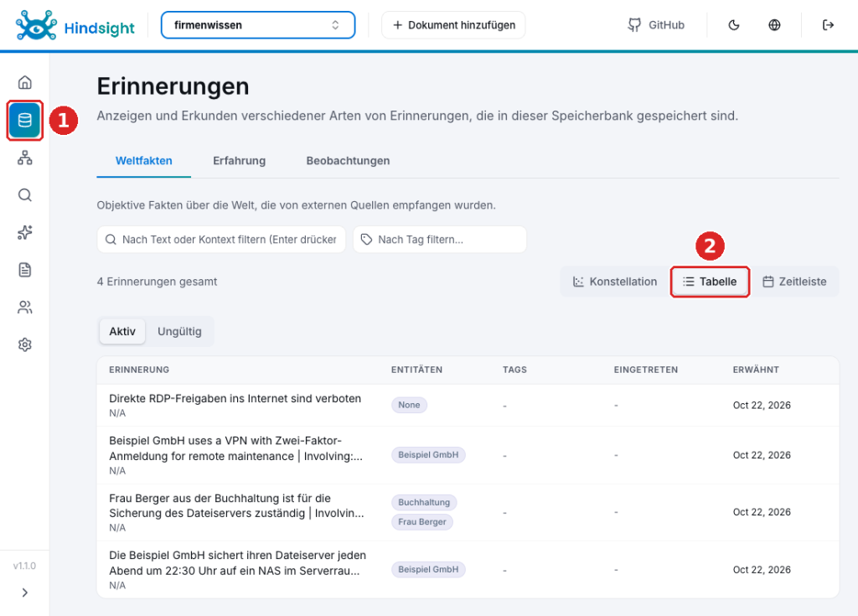This screenshot has height=616, width=858.
Task: Open memory about VPN with Zwei-Faktor-Anmeldung
Action: click(468, 455)
